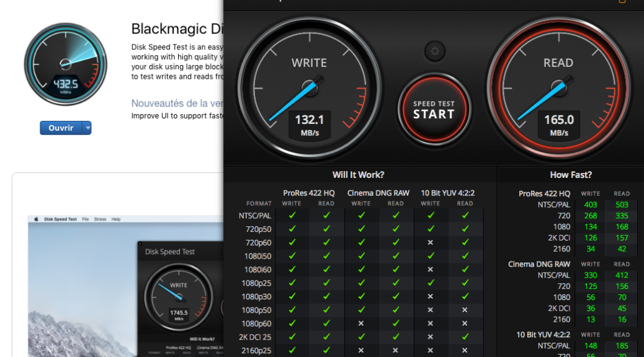Image resolution: width=644 pixels, height=357 pixels.
Task: Click Cinema DNG NTSC/PAL write value 330
Action: coord(591,275)
